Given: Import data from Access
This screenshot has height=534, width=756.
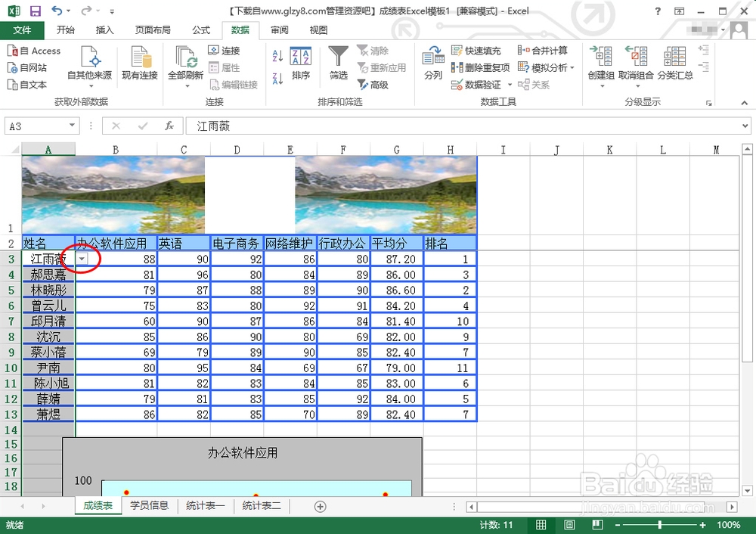Looking at the screenshot, I should [x=34, y=51].
